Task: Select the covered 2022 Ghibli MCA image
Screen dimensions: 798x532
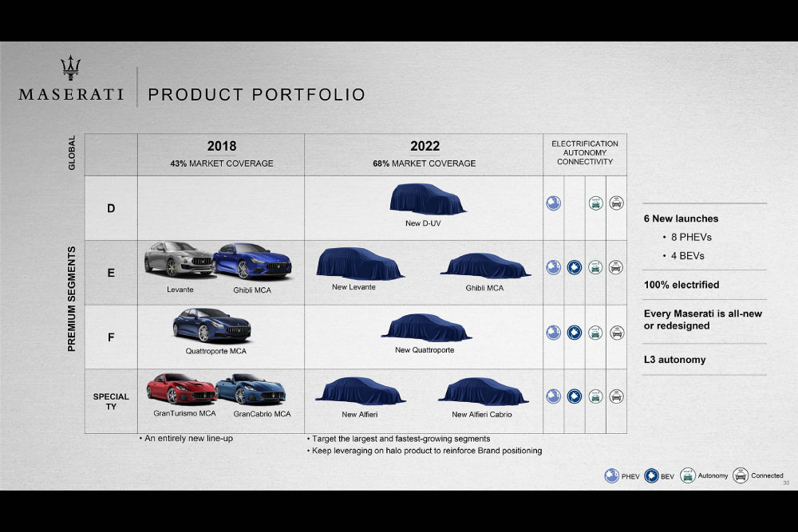Action: click(x=485, y=266)
